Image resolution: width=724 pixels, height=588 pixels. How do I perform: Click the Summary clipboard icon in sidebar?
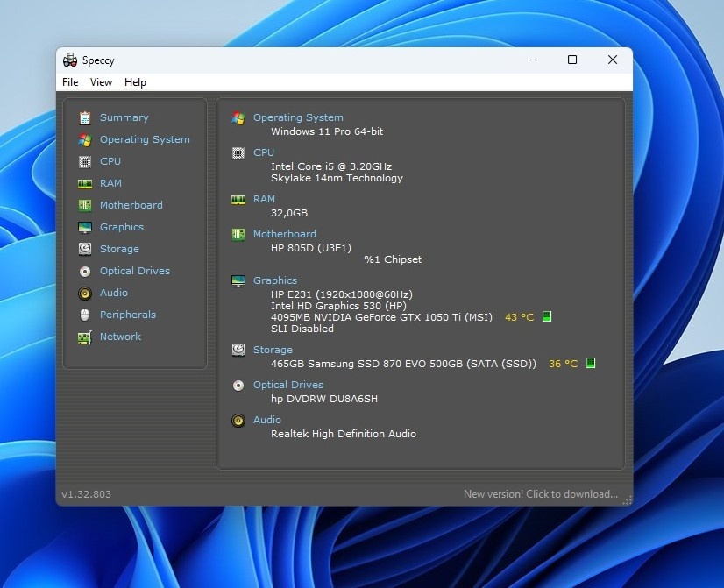tap(85, 117)
